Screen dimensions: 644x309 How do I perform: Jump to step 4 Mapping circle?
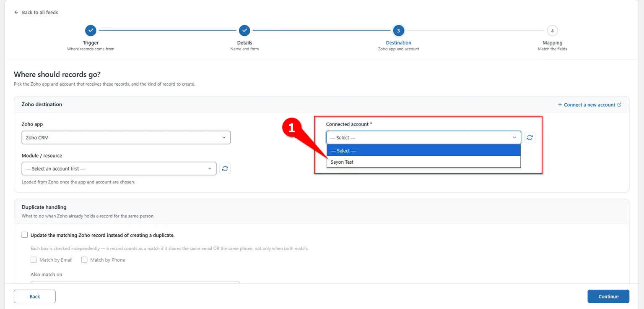(552, 30)
